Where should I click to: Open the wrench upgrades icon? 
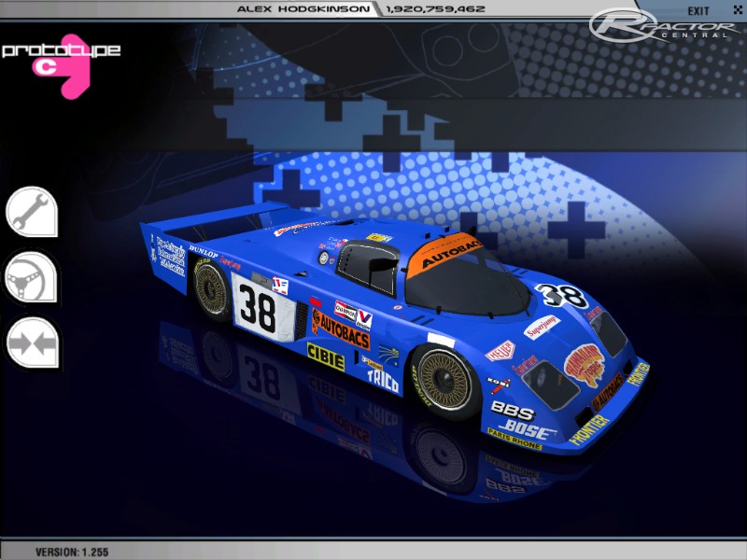pos(32,212)
